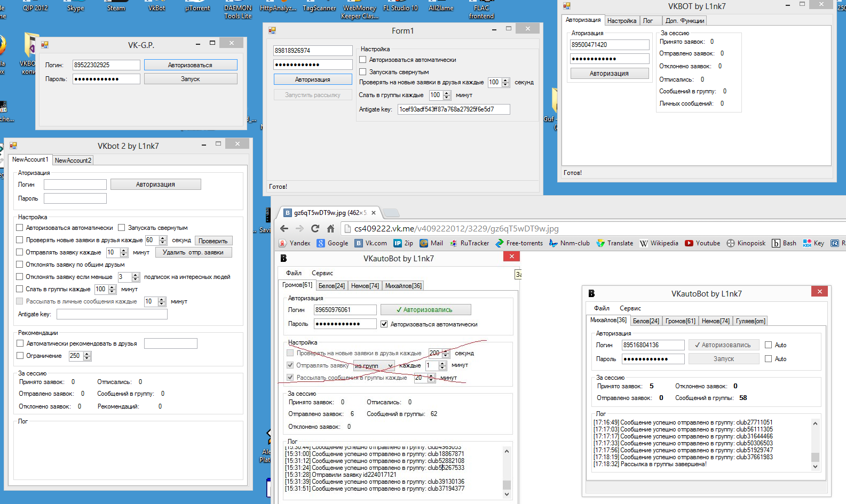Check 'Запускать свернутым' in VKbot 2
The width and height of the screenshot is (846, 504).
[x=122, y=228]
